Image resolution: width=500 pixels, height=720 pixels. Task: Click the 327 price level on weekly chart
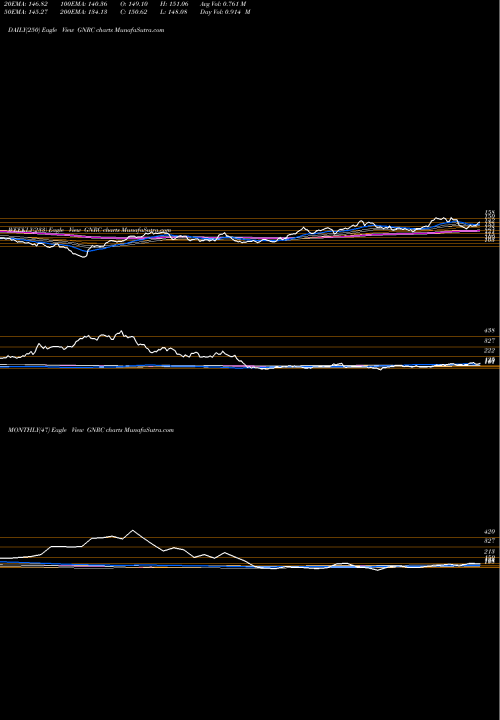point(489,341)
